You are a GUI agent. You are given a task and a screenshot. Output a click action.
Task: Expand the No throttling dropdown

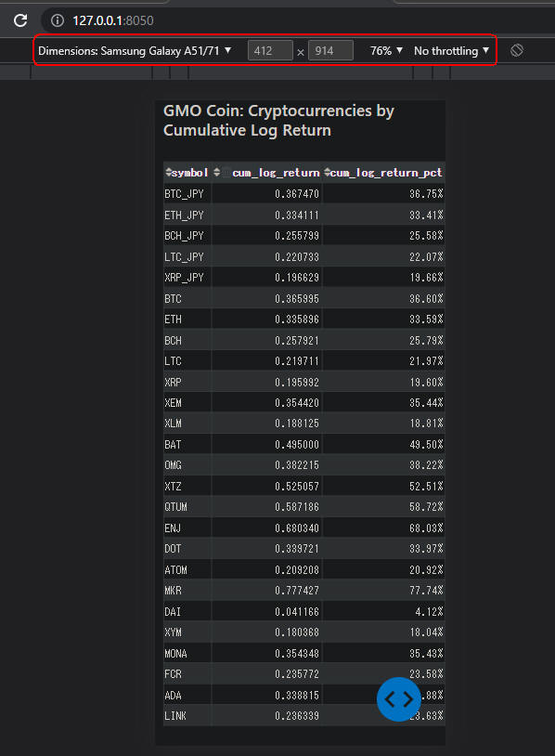pos(451,51)
